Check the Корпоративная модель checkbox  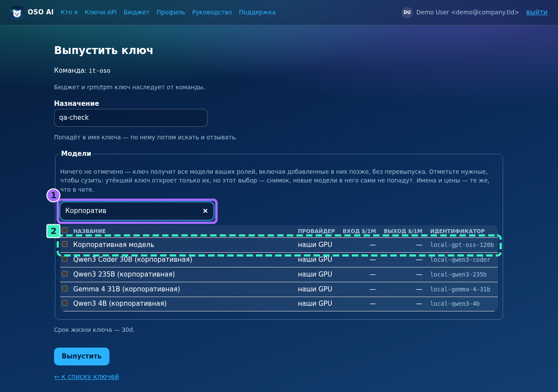65,244
